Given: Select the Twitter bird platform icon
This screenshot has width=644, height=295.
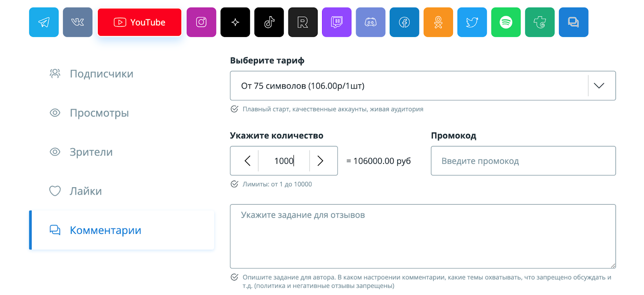Looking at the screenshot, I should pos(472,22).
